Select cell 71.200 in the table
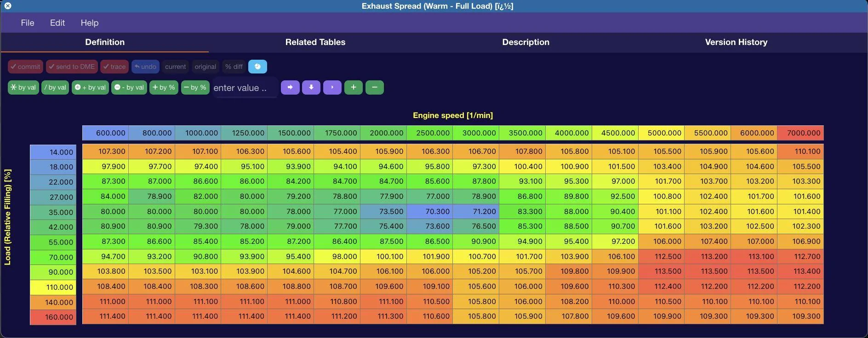868x338 pixels. 476,211
